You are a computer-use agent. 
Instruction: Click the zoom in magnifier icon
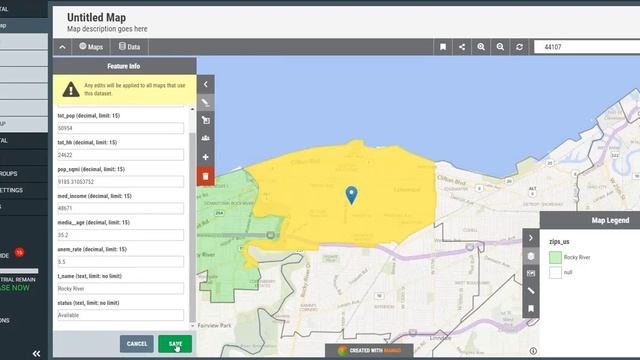[481, 47]
